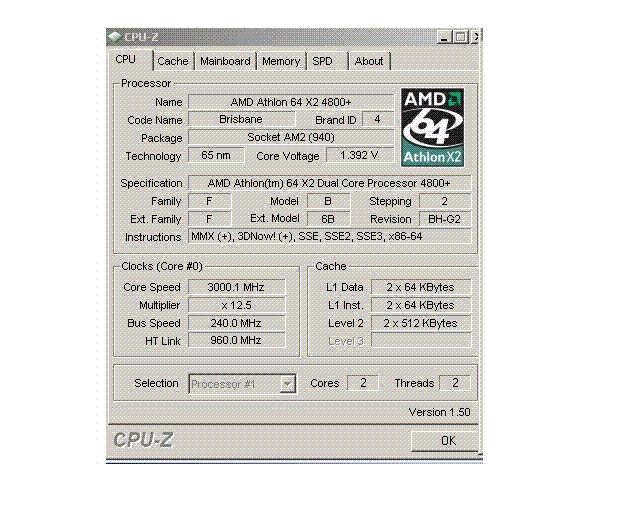
Task: Select the Memory tab
Action: tap(281, 61)
